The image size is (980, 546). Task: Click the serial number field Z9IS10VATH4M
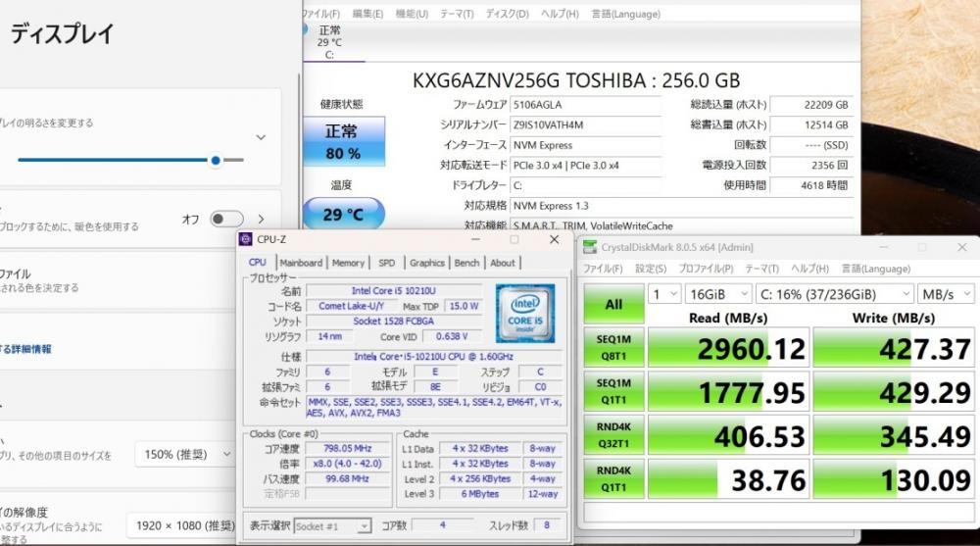[586, 124]
